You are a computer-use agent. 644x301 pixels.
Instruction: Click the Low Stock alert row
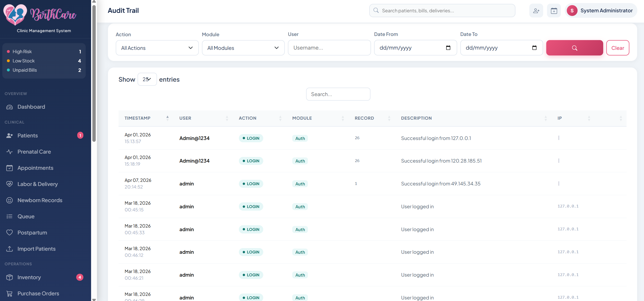pos(44,61)
